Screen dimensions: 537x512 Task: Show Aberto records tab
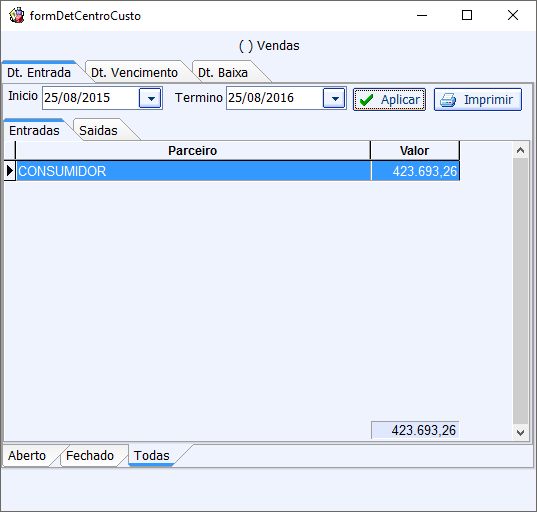(x=27, y=455)
